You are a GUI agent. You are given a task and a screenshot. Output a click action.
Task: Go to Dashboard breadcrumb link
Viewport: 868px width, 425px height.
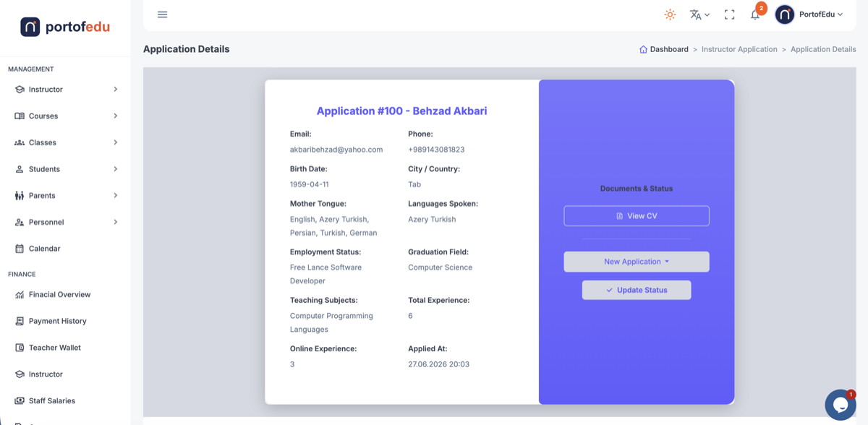pos(669,50)
